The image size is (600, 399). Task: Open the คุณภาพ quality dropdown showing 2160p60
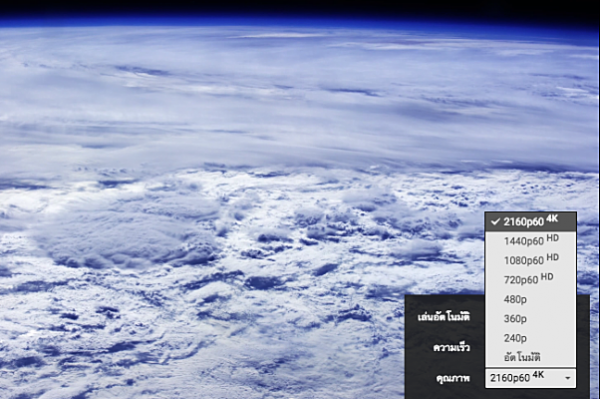[530, 378]
